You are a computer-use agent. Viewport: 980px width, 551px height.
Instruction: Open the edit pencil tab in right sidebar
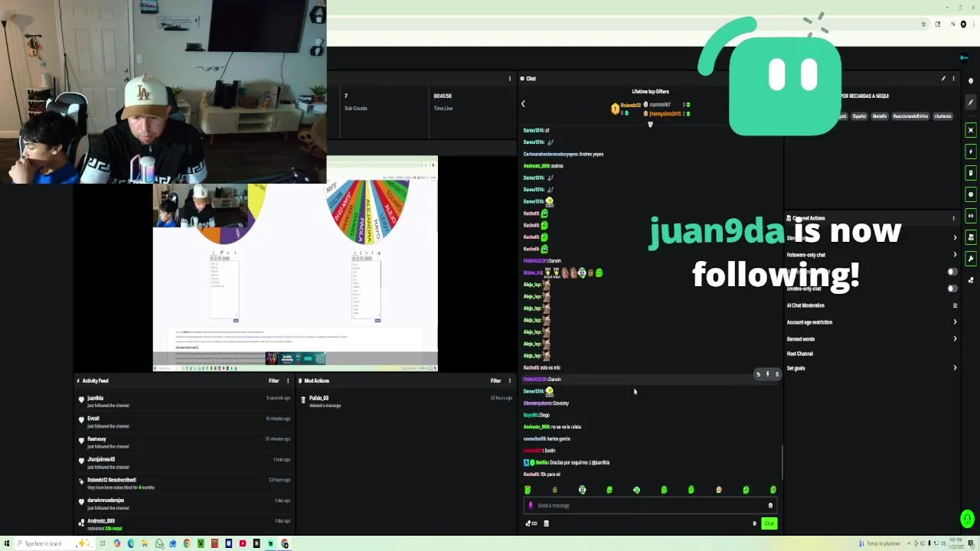tap(971, 103)
